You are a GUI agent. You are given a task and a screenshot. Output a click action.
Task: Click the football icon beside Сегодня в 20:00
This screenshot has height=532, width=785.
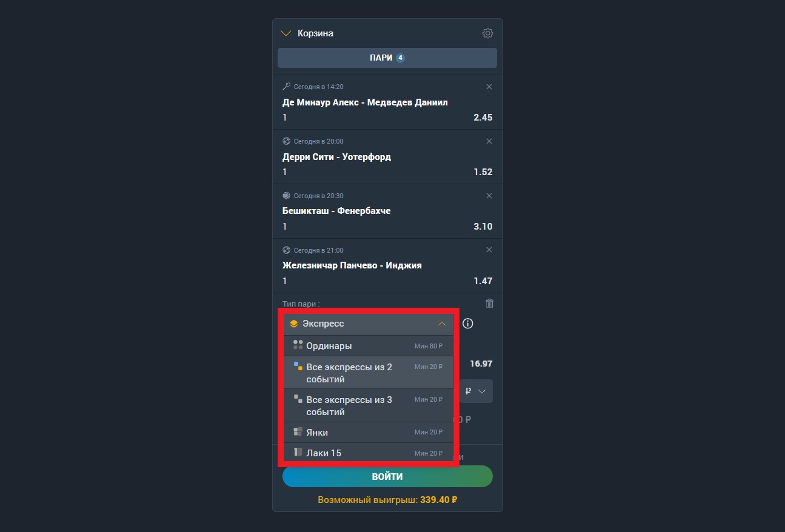tap(287, 141)
